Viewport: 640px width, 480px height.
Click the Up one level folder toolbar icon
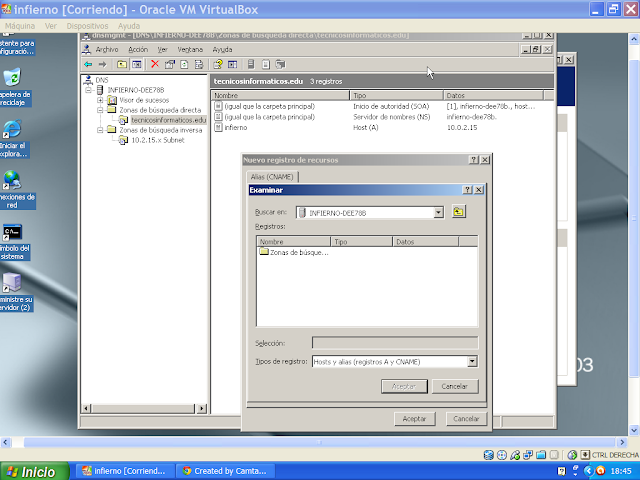click(x=122, y=64)
